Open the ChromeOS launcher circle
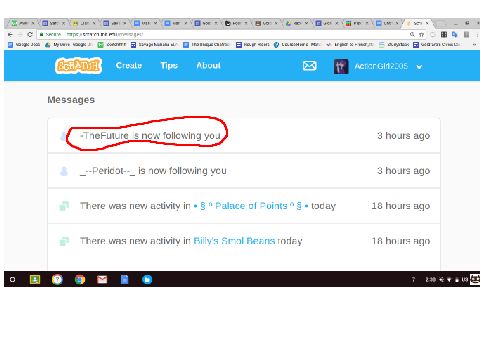Viewport: 480px width, 360px height. 12,279
